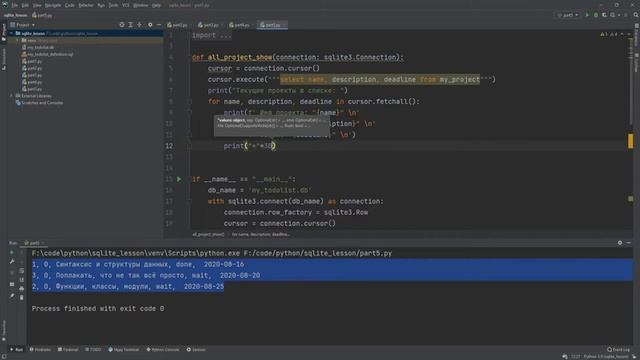Start debugging with the bug icon
This screenshot has height=360, width=640.
596,15
